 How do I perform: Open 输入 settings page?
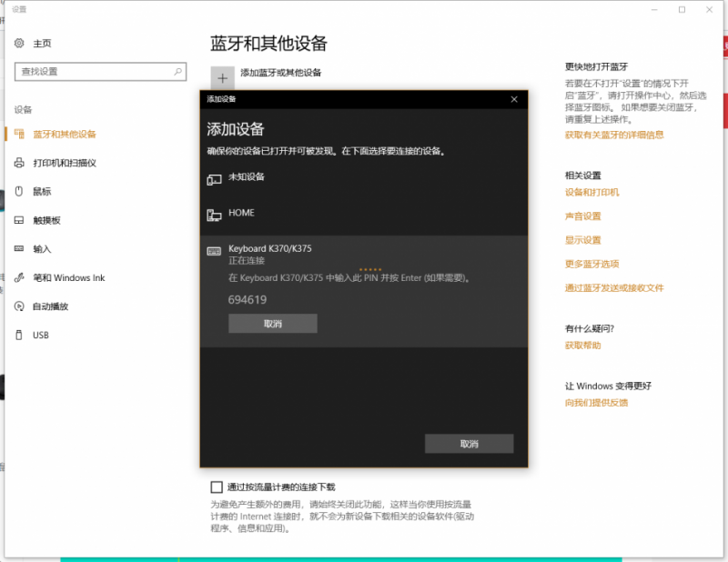click(42, 249)
